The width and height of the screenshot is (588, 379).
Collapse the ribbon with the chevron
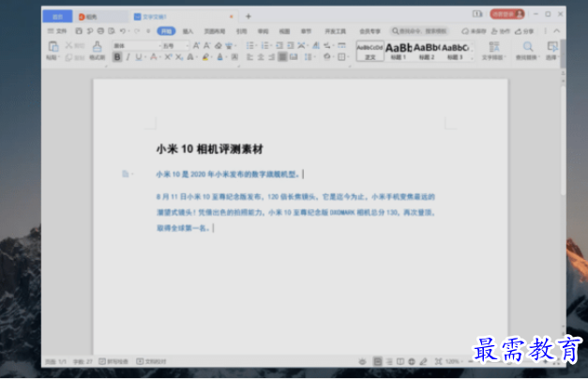pos(557,31)
